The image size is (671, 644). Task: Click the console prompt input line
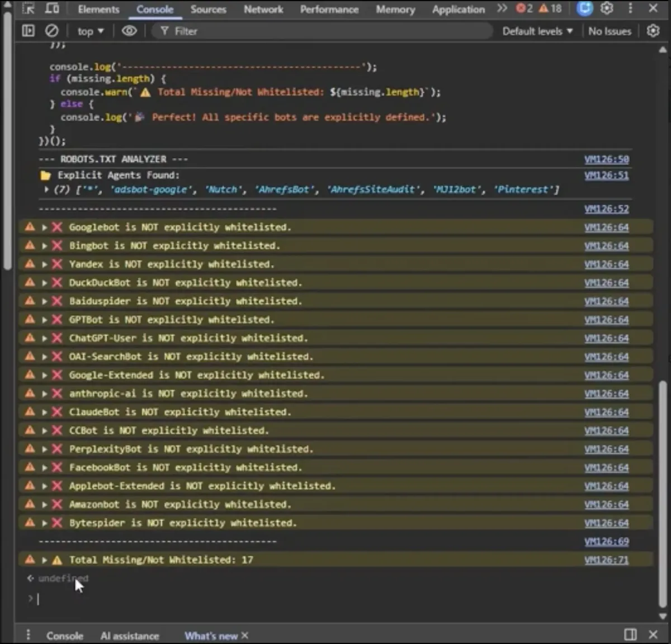click(335, 599)
